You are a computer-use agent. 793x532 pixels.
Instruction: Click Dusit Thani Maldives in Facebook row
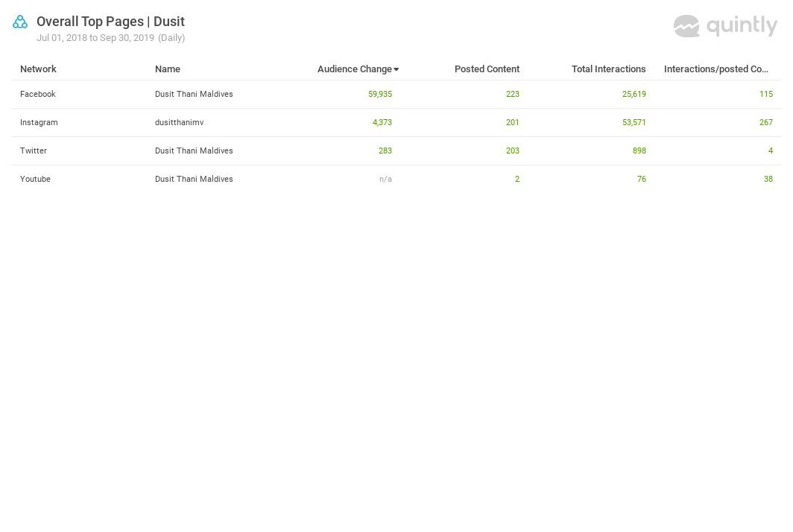point(194,94)
